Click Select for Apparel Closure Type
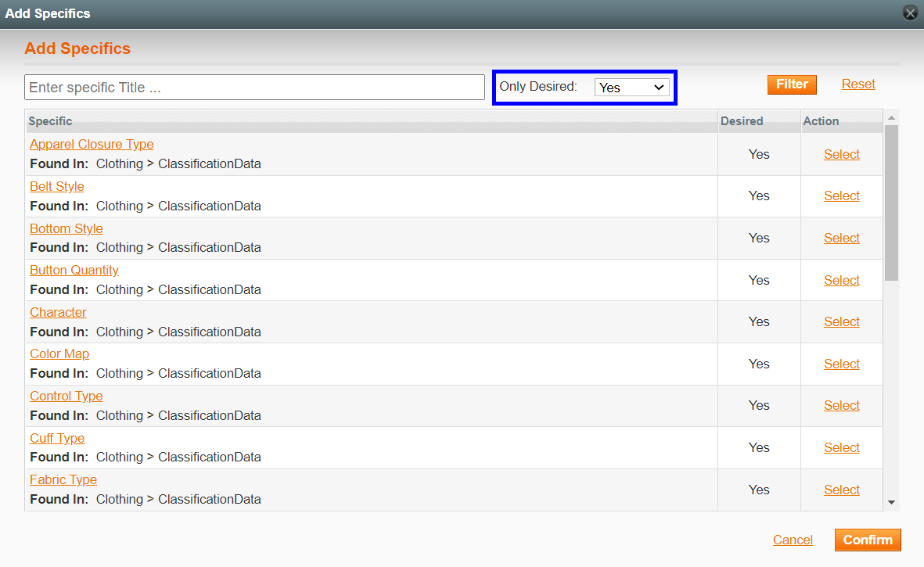Image resolution: width=924 pixels, height=567 pixels. tap(841, 154)
